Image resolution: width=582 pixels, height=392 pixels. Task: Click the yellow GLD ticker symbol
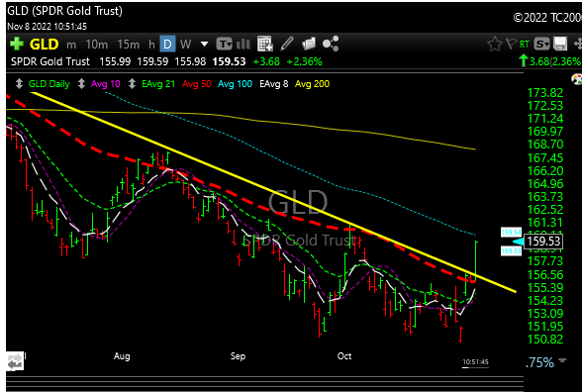pos(45,45)
